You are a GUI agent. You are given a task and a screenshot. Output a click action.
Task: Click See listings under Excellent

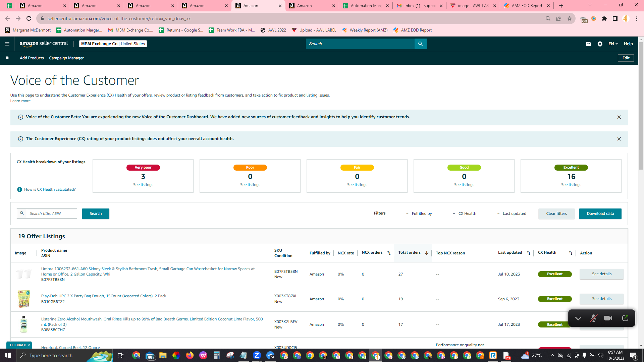tap(571, 185)
